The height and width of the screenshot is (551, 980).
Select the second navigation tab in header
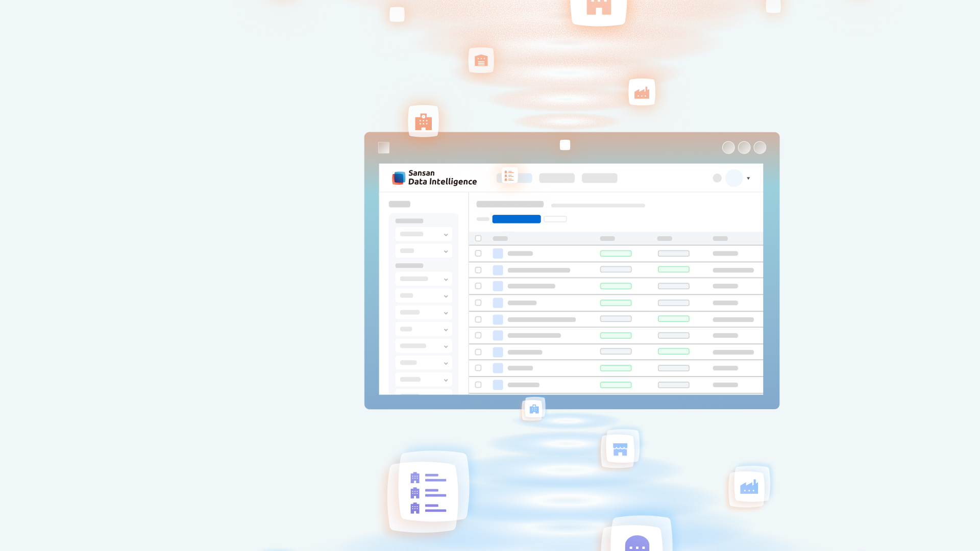557,178
